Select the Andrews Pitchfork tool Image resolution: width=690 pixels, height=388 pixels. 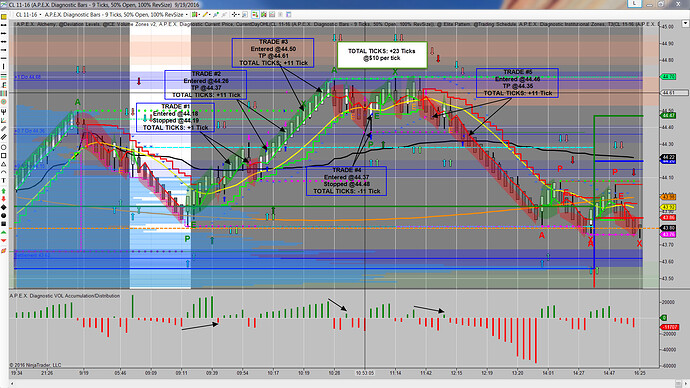click(x=4, y=111)
